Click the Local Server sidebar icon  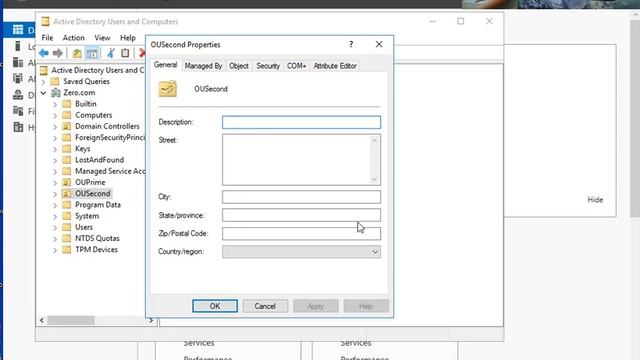[18, 46]
